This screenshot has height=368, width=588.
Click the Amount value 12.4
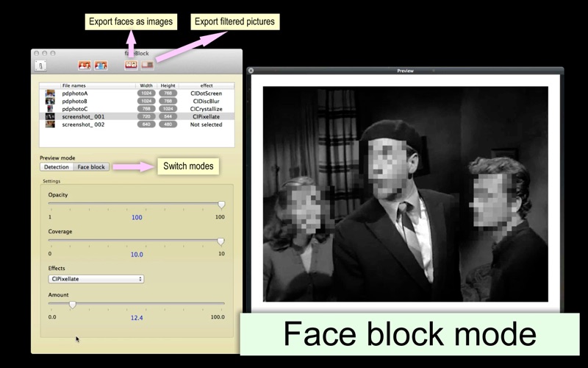(137, 318)
